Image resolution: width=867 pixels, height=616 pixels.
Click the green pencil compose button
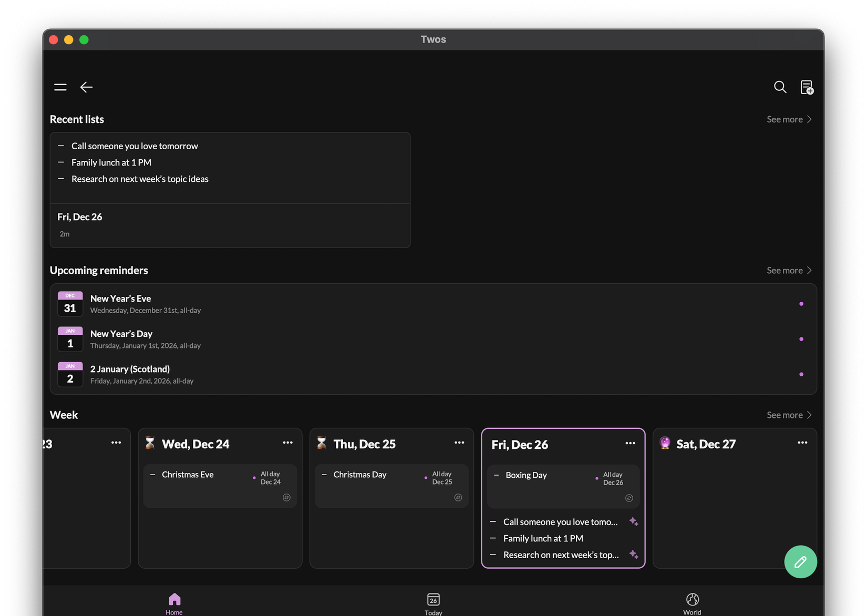click(x=800, y=562)
